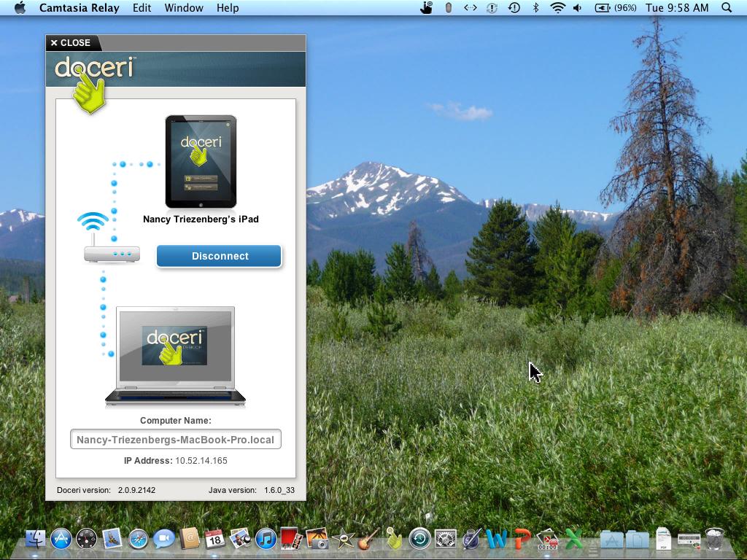Click the IP address 10.52.14.165
This screenshot has width=747, height=560.
(x=201, y=461)
